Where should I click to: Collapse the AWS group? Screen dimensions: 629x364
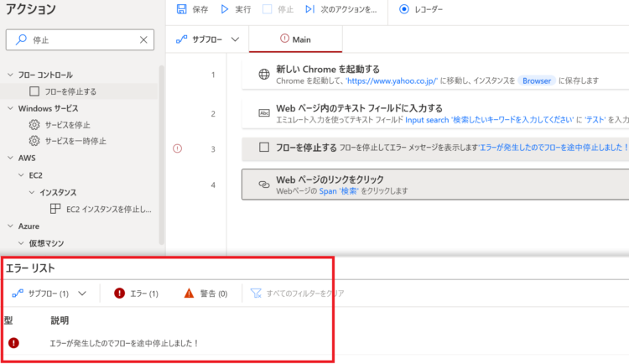(x=10, y=158)
